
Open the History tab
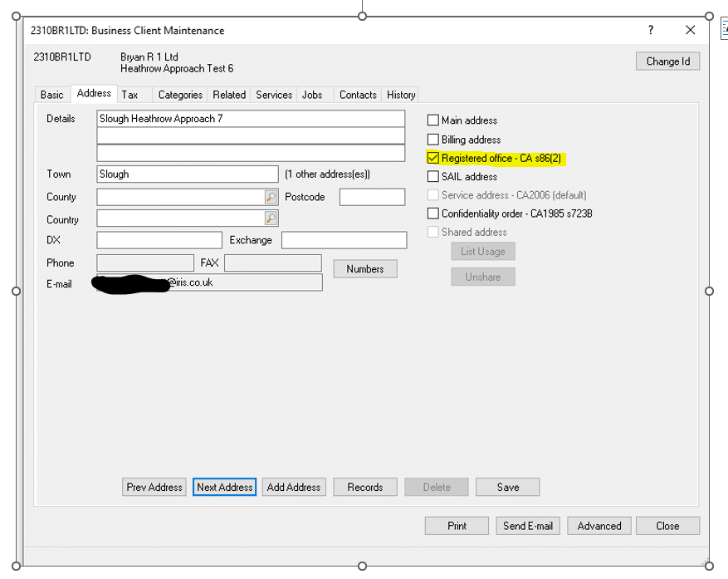coord(401,95)
